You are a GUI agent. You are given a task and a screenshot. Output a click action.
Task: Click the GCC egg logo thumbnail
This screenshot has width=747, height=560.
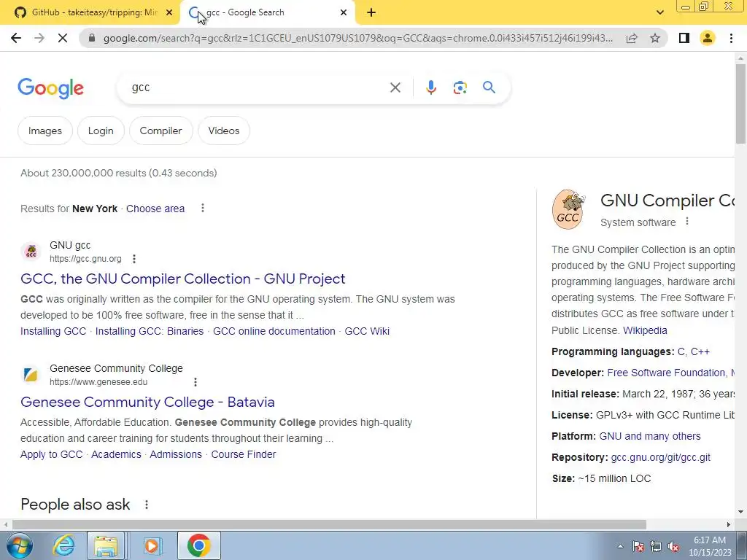pos(568,209)
